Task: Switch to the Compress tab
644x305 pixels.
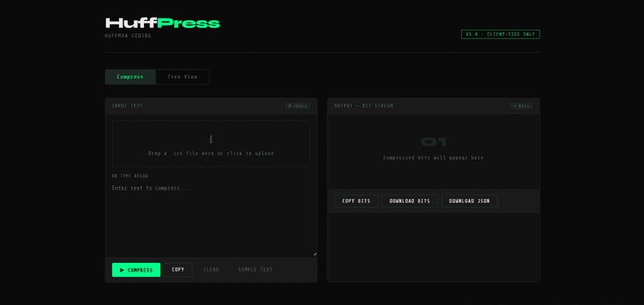Action: tap(130, 77)
